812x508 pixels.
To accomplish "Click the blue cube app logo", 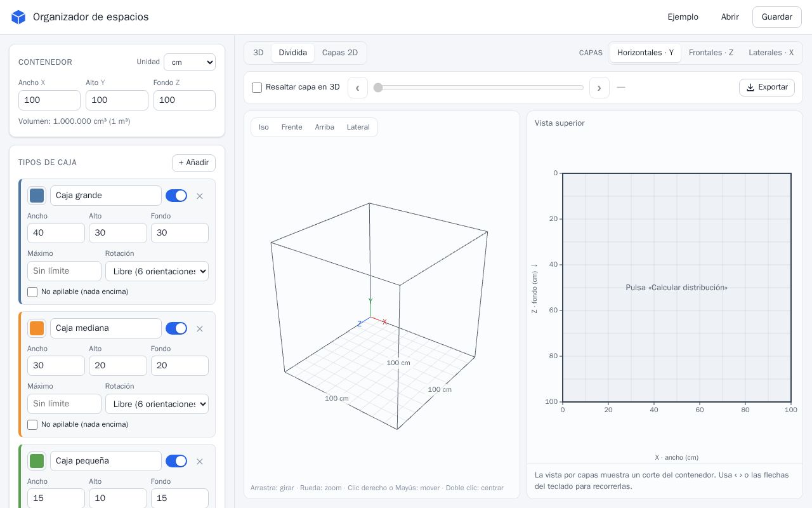I will 18,17.
